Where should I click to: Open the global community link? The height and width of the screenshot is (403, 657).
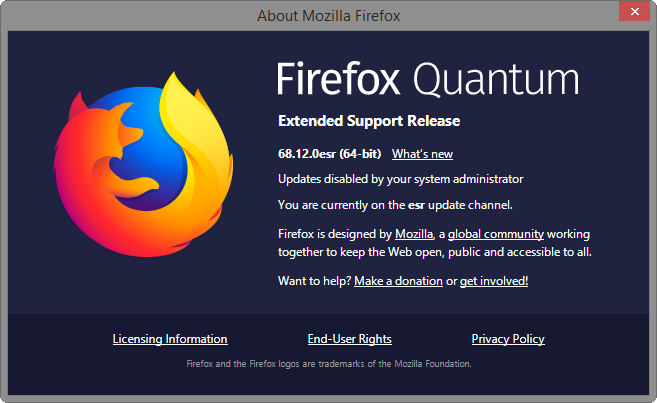click(x=495, y=233)
